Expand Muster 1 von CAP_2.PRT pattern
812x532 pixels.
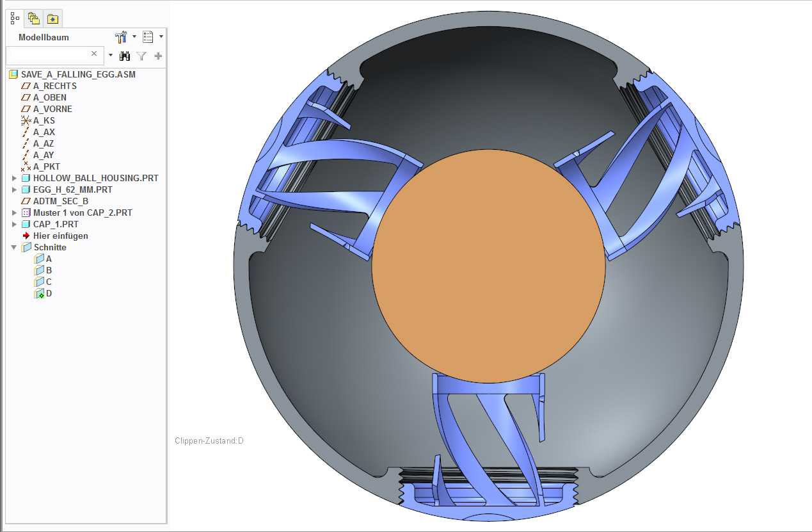point(15,213)
